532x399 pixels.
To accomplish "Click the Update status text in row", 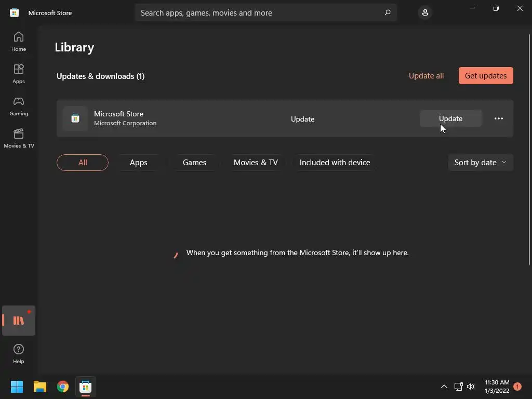I will point(302,119).
